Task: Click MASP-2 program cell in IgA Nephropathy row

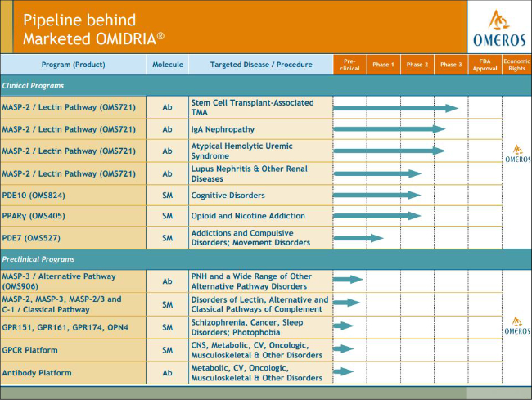Action: pos(74,129)
